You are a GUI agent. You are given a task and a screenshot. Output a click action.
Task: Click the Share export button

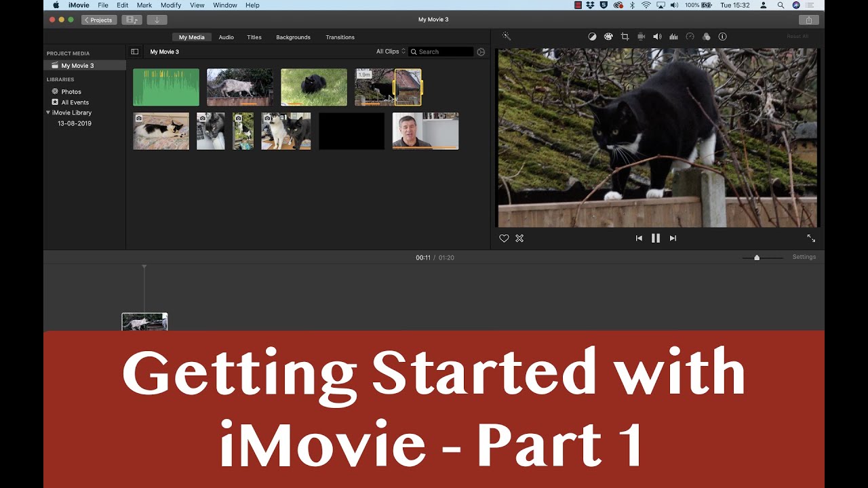[x=808, y=20]
